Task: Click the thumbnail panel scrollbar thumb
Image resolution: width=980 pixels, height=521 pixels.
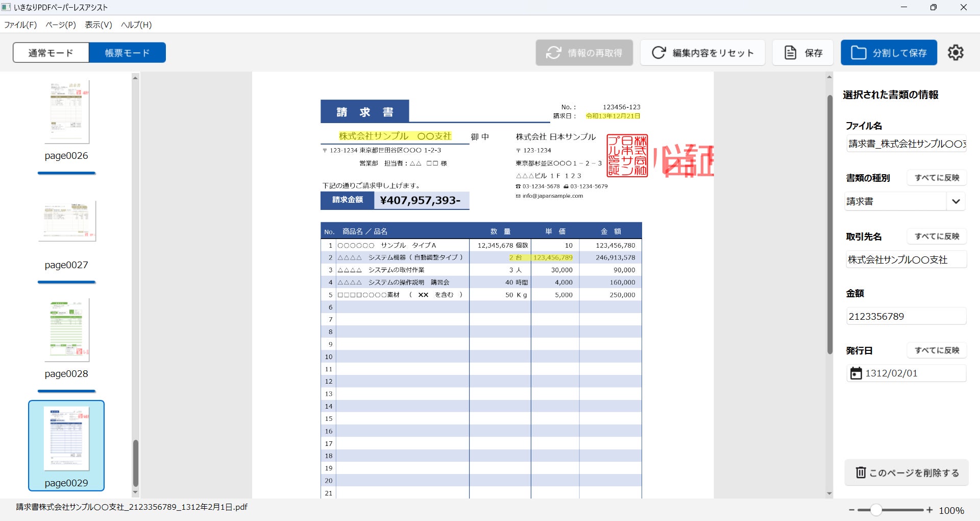Action: coord(135,463)
